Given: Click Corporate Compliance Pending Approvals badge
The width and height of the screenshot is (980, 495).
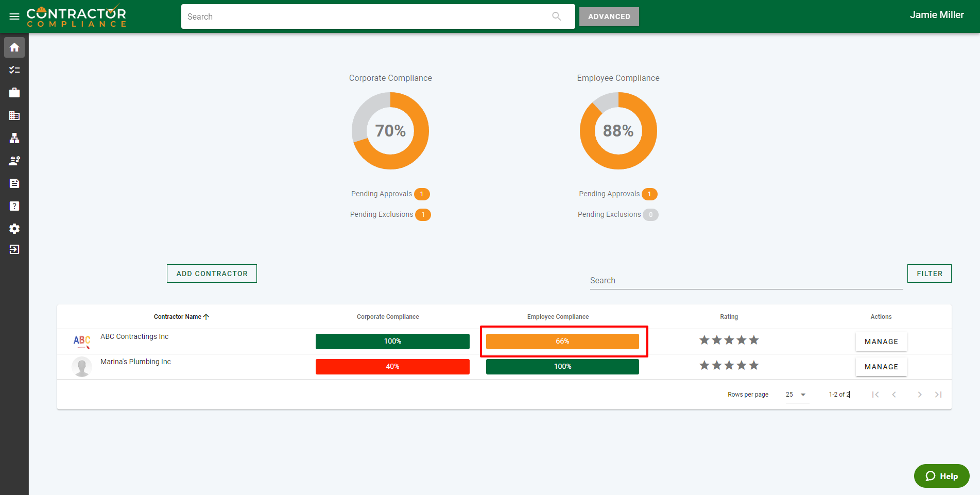Looking at the screenshot, I should [x=422, y=194].
